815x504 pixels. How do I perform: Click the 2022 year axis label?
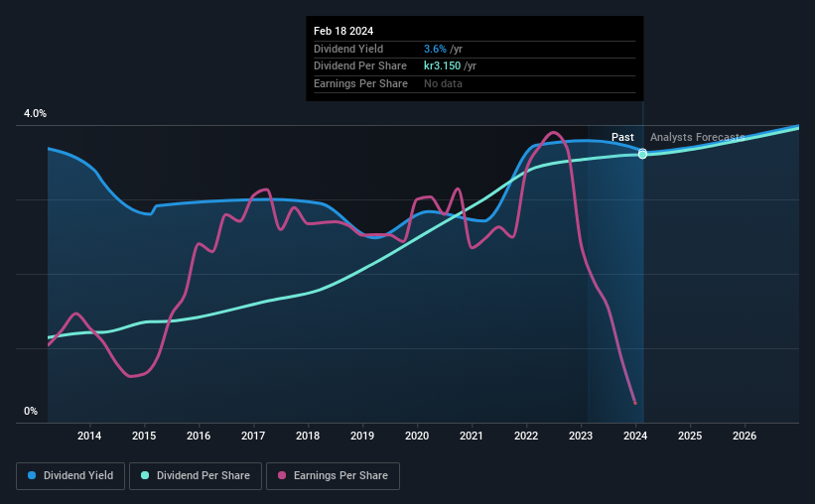526,436
